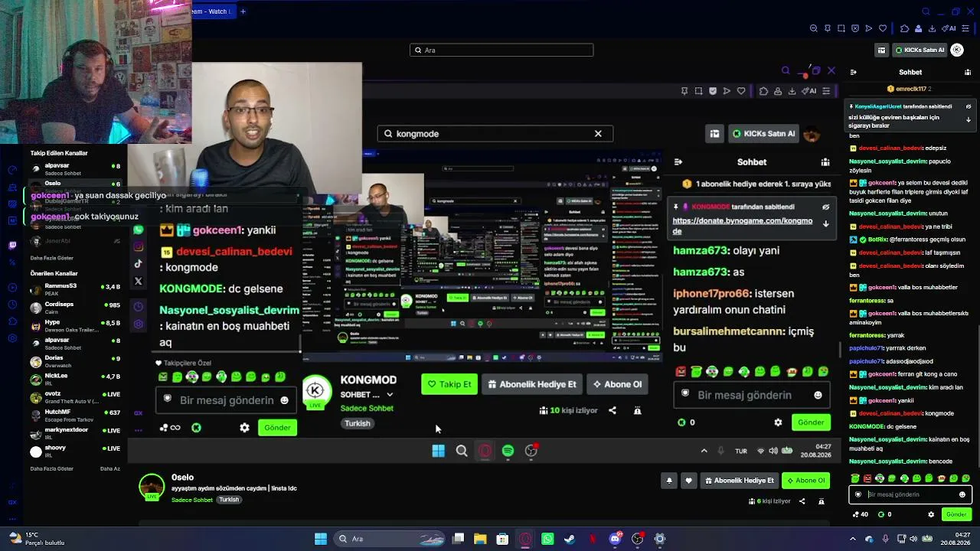Open the Rammus53 channel in sidebar
Viewport: 980px width, 551px height.
click(x=76, y=289)
